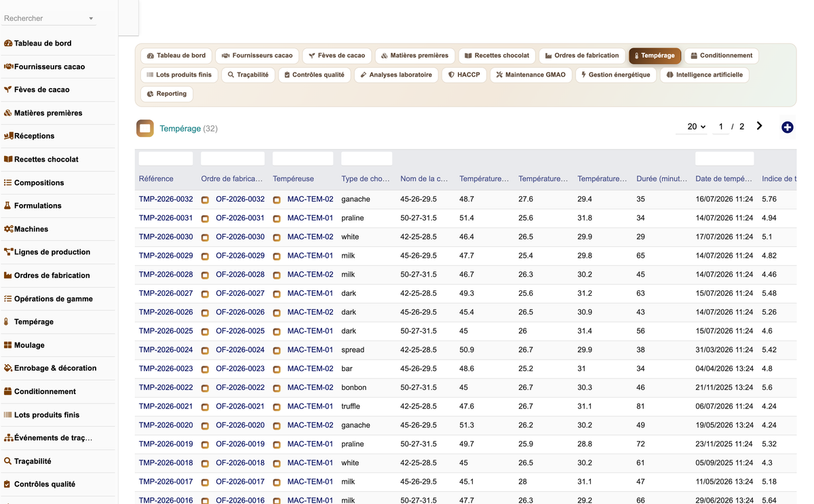Click Machines gear icon in sidebar
This screenshot has height=504, width=814.
pos(8,229)
